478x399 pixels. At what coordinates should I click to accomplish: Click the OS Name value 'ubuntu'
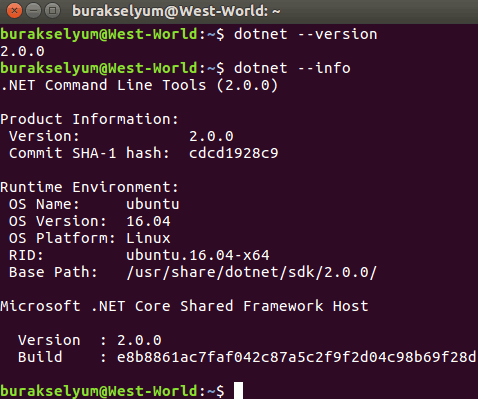[153, 204]
